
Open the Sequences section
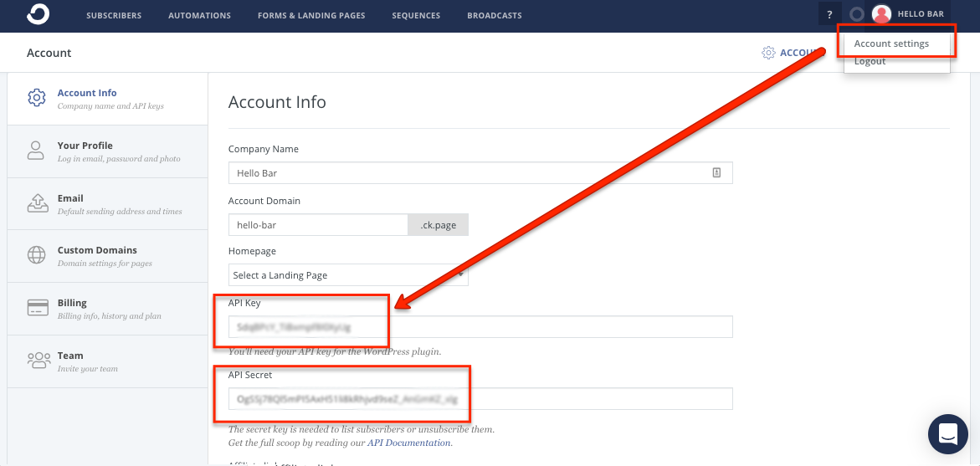click(416, 15)
